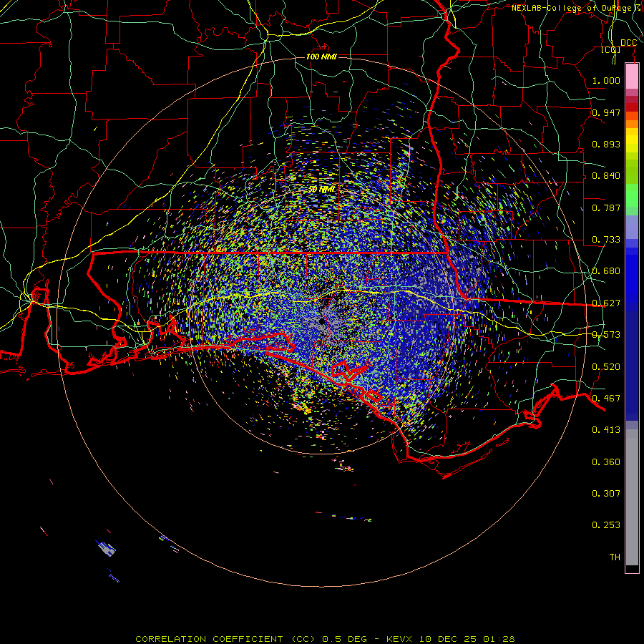Select the 0.947 legend value
Viewport: 644px width, 644px height.
click(x=606, y=112)
